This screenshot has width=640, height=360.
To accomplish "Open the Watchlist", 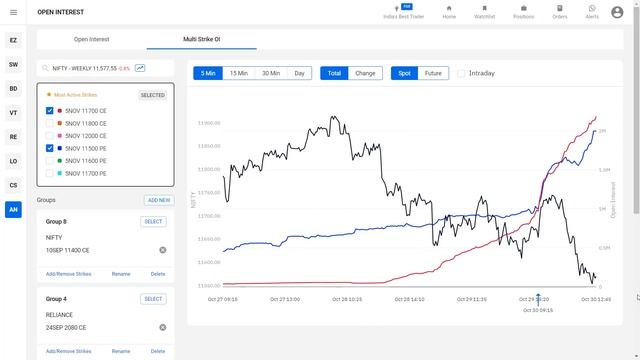I will [484, 12].
